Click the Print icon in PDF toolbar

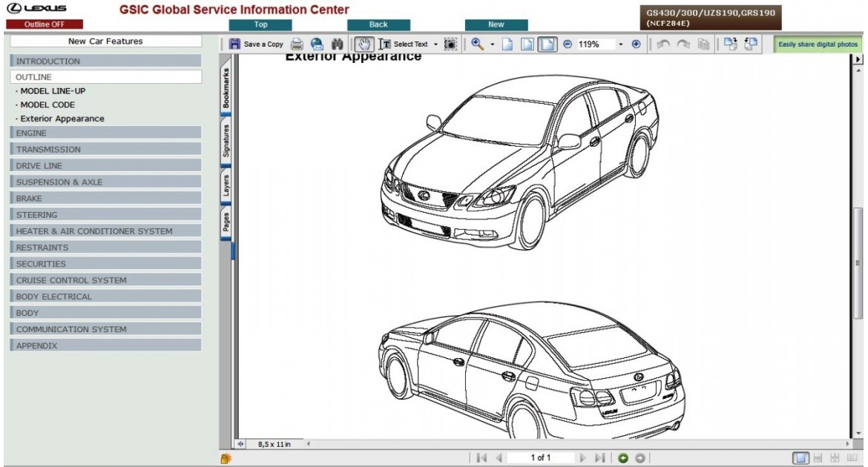tap(297, 44)
